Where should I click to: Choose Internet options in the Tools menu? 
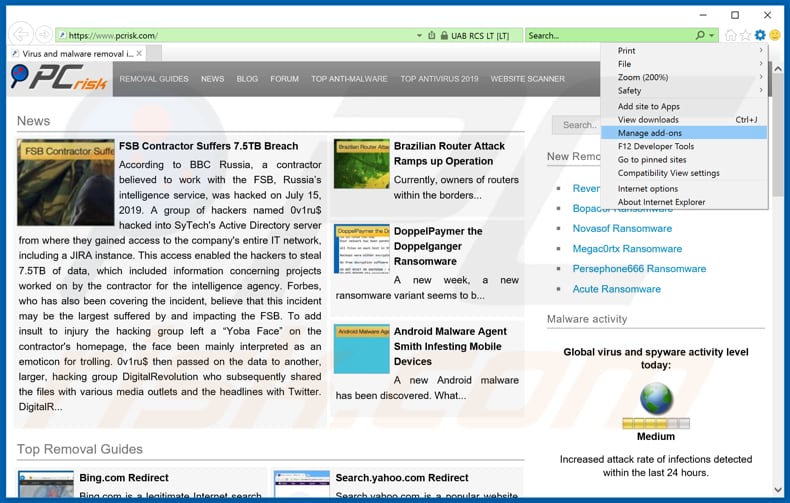pos(647,189)
